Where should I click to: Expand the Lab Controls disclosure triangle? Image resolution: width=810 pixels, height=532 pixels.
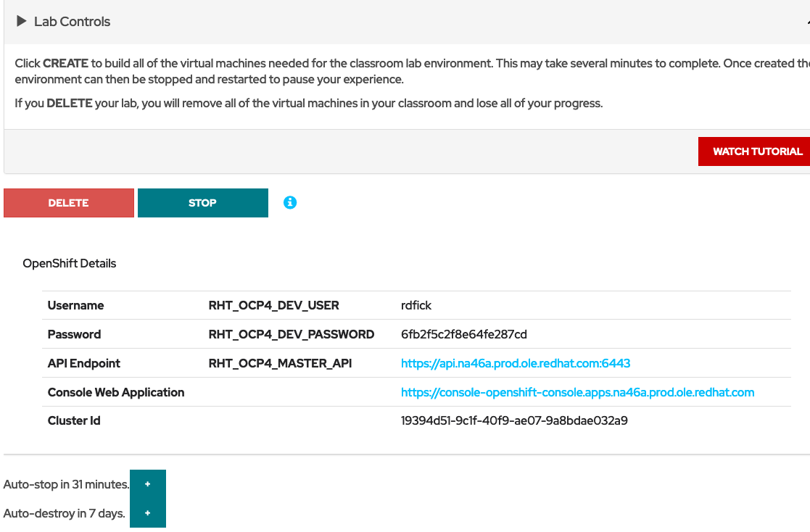click(x=20, y=21)
